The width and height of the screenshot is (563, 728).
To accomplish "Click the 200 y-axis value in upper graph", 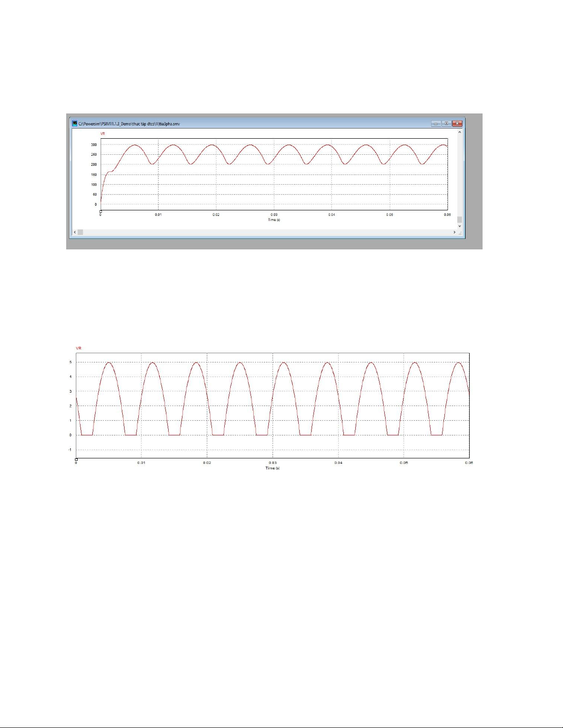I will tap(94, 164).
